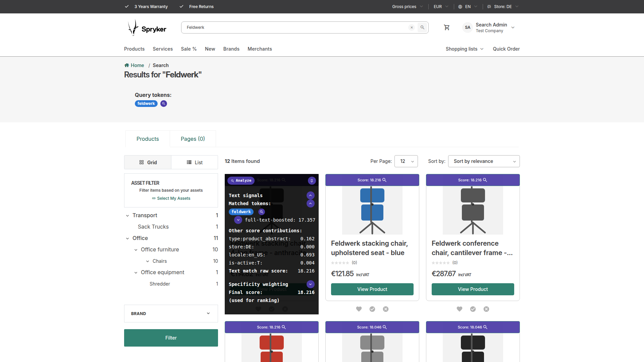Collapse the Office category chevron

[127, 238]
